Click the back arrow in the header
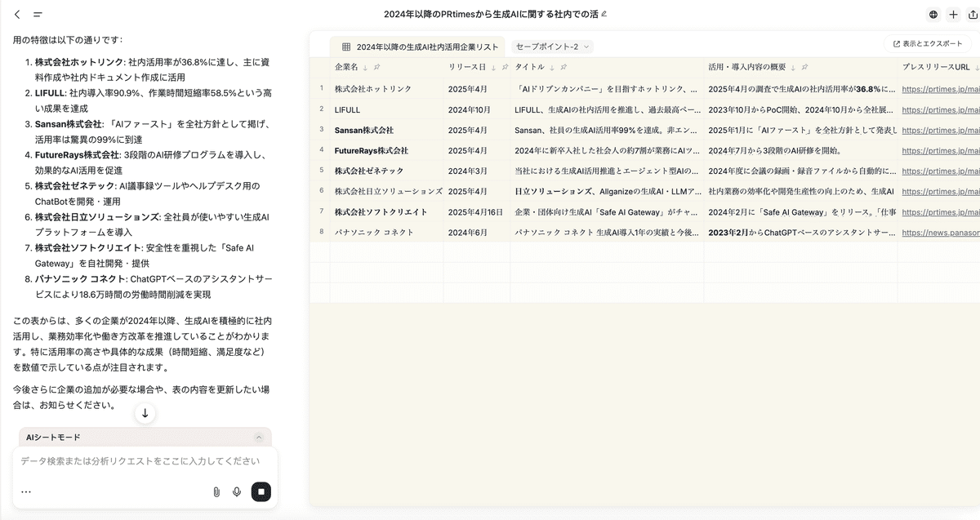Screen dimensions: 980x520 (x=17, y=15)
